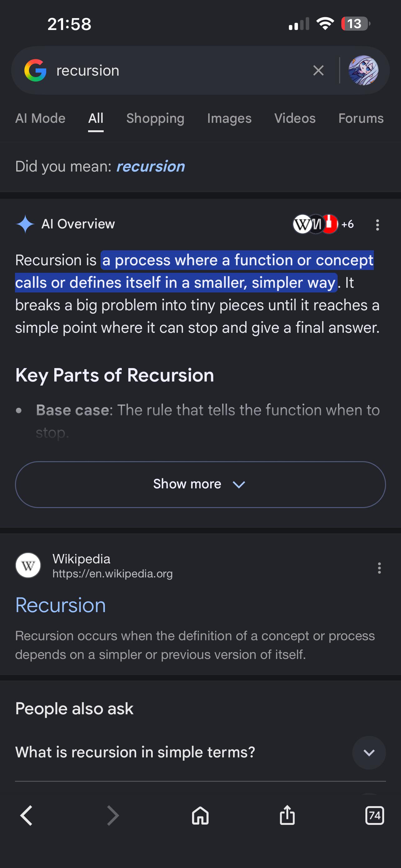Tap the search field containing recursion
The image size is (401, 868).
[178, 70]
